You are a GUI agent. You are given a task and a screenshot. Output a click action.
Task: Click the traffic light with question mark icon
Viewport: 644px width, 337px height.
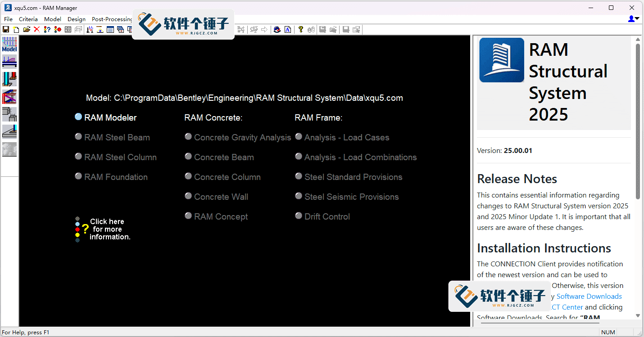[x=47, y=30]
